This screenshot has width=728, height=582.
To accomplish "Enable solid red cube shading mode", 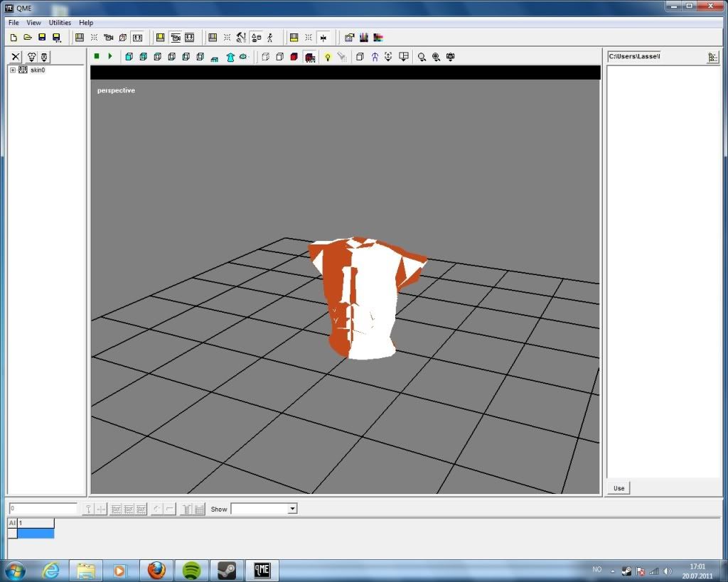I will (x=294, y=57).
